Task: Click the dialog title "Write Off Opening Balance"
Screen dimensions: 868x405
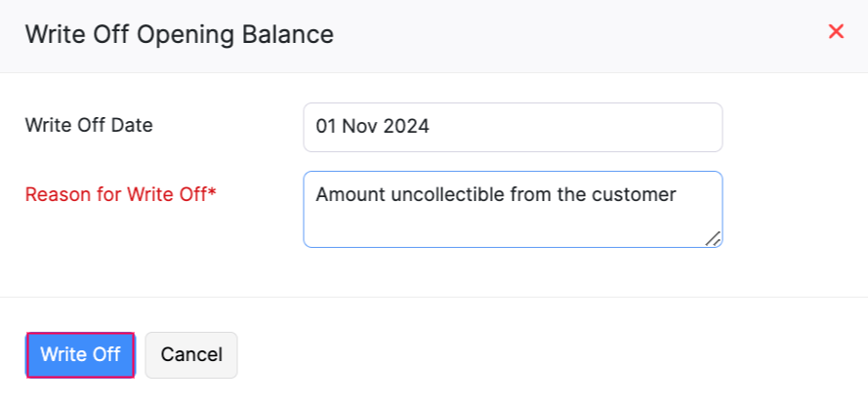Action: pos(179,35)
